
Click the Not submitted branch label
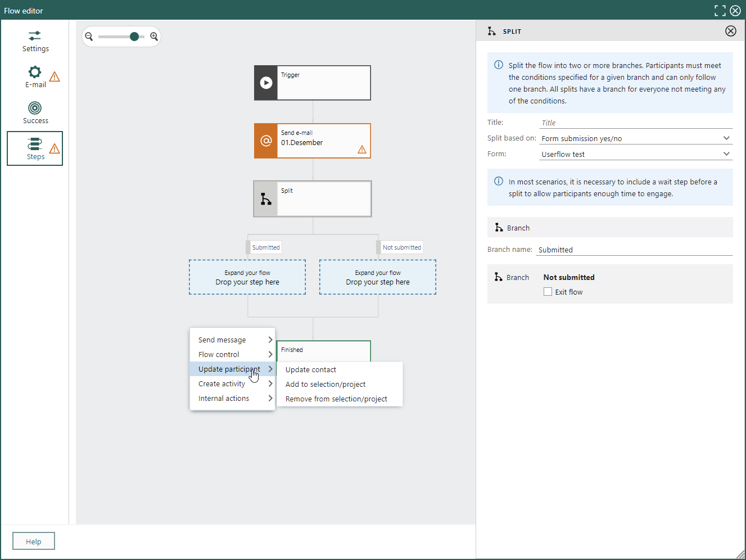click(400, 247)
